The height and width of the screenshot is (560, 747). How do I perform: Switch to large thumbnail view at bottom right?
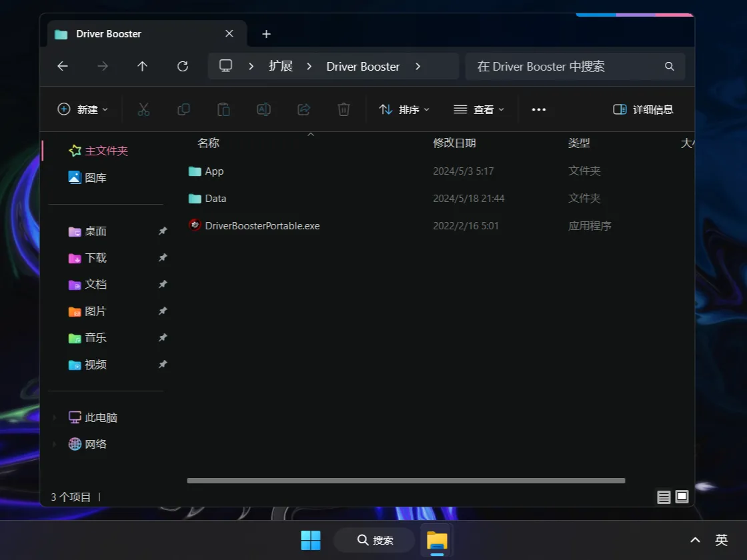[x=682, y=497]
